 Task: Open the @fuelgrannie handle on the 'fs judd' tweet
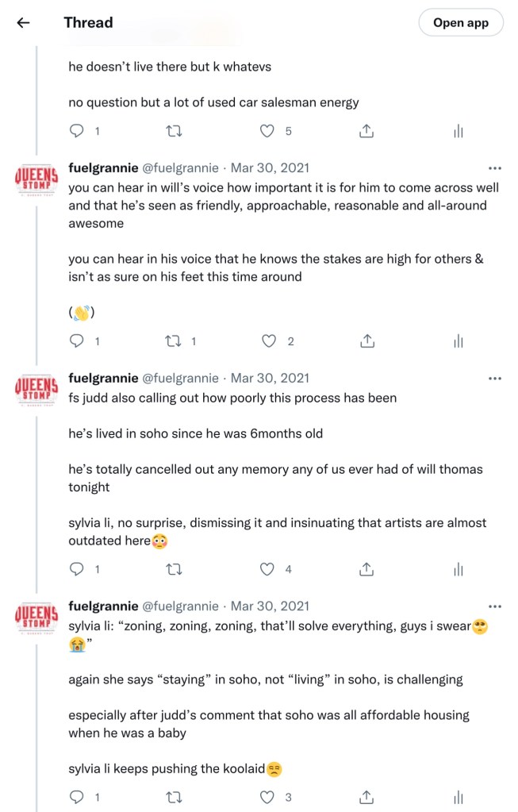179,379
